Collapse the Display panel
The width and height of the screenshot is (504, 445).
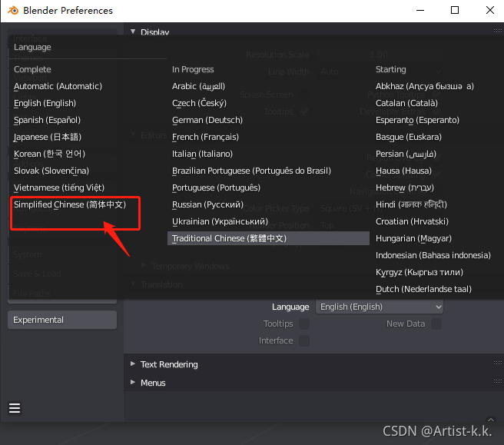point(133,32)
